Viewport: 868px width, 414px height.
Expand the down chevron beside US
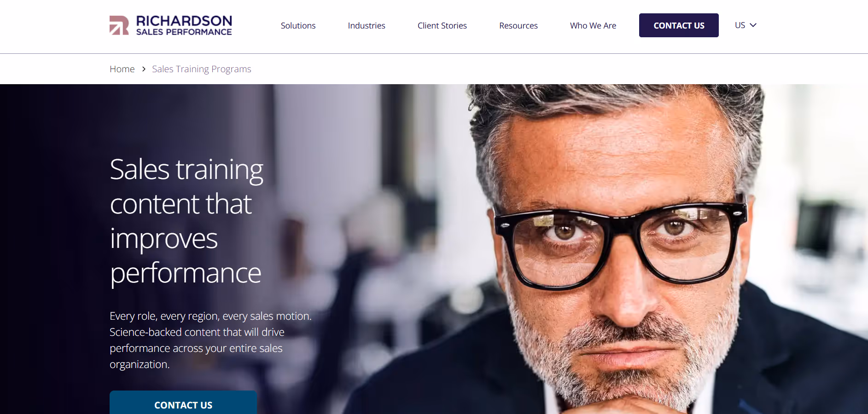[x=753, y=25]
